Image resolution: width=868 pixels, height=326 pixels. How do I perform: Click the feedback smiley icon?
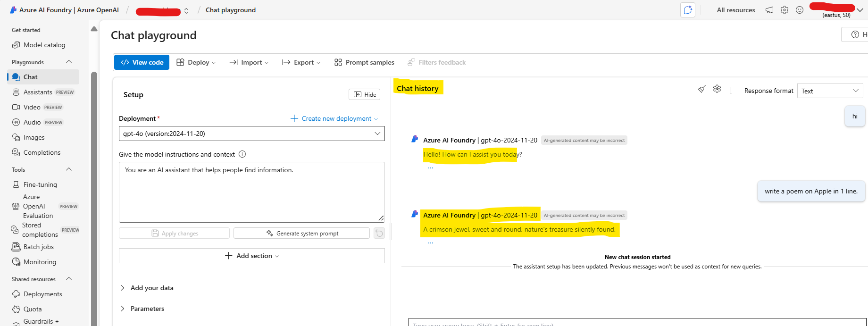[800, 10]
